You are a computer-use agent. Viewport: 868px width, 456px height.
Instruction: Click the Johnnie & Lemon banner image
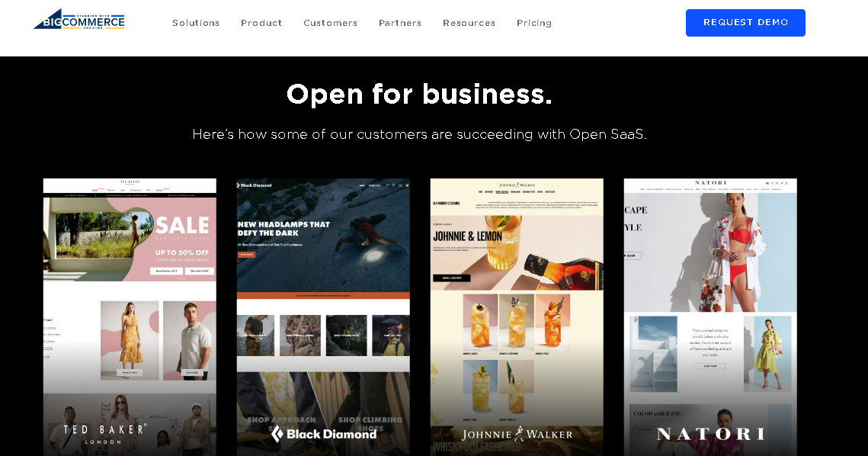(x=517, y=252)
